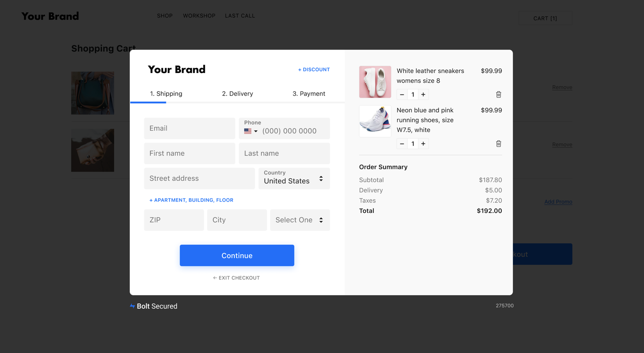The width and height of the screenshot is (644, 353).
Task: Click the White leather sneakers thumbnail
Action: (x=375, y=82)
